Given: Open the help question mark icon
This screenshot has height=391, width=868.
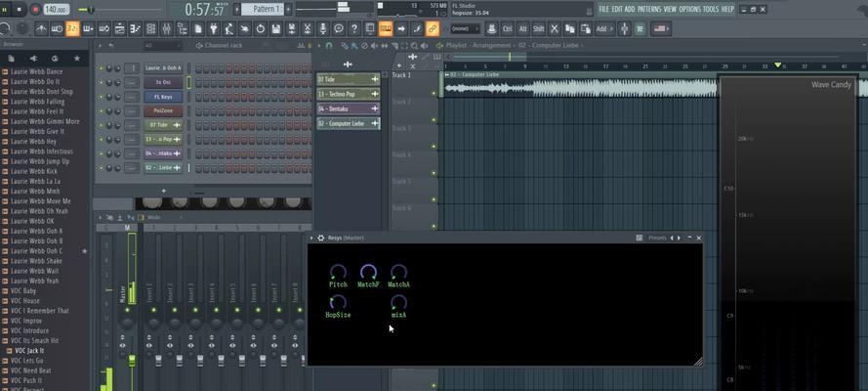Looking at the screenshot, I should tap(354, 28).
